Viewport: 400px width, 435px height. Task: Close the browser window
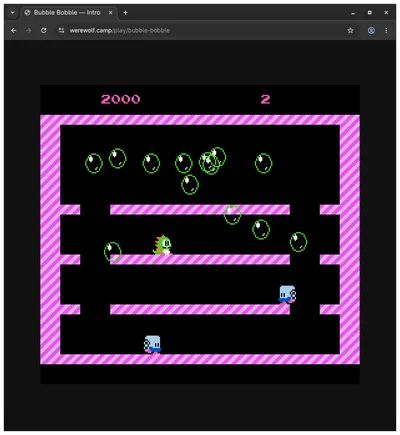386,13
